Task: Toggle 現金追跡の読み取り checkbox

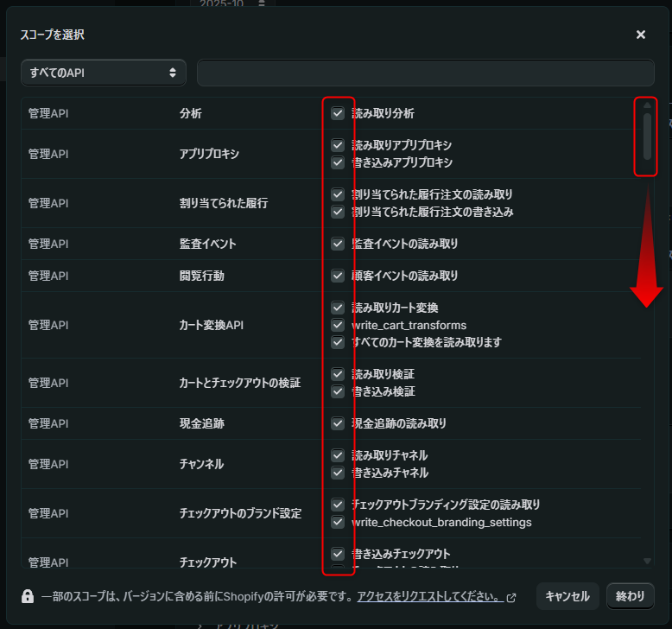Action: point(338,423)
